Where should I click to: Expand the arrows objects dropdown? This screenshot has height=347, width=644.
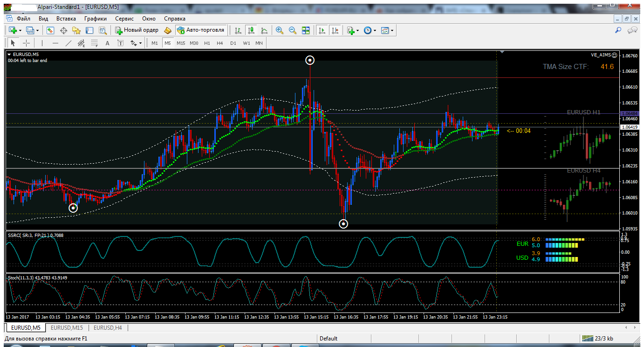(140, 43)
